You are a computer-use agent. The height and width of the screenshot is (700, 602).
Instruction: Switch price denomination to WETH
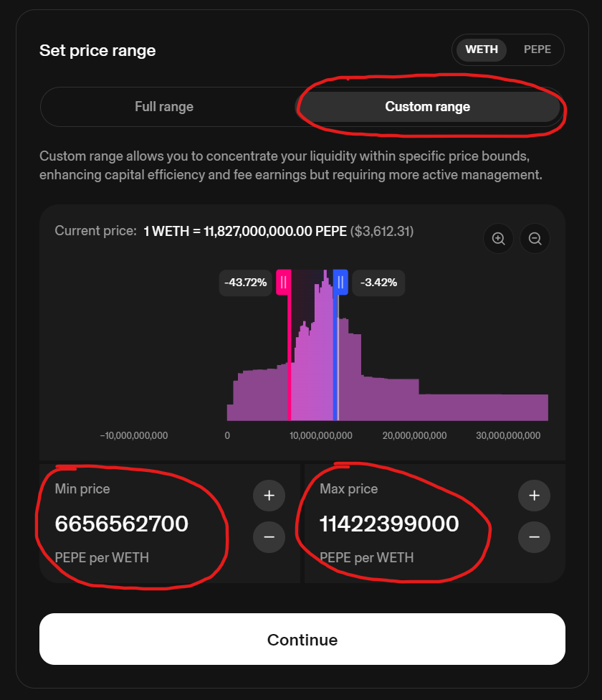tap(482, 49)
